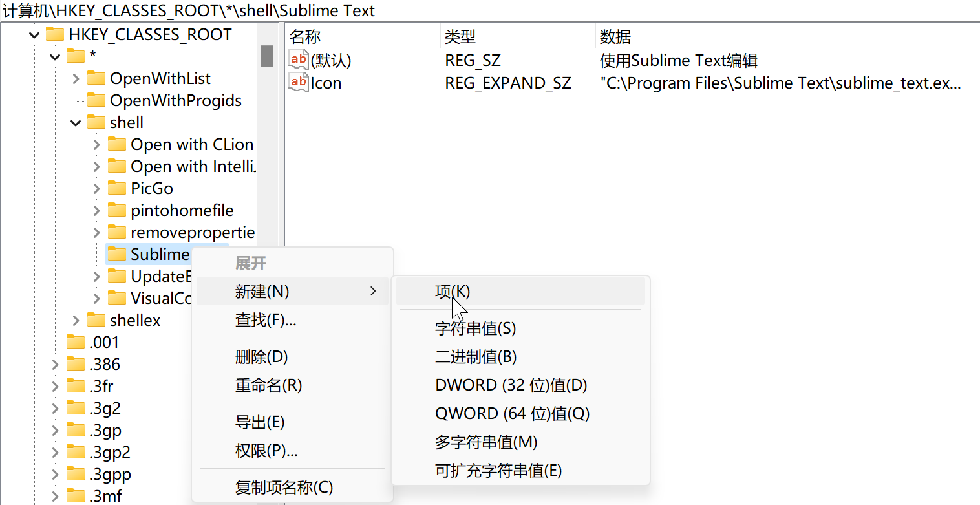
Task: Expand the shellex key
Action: pos(76,321)
